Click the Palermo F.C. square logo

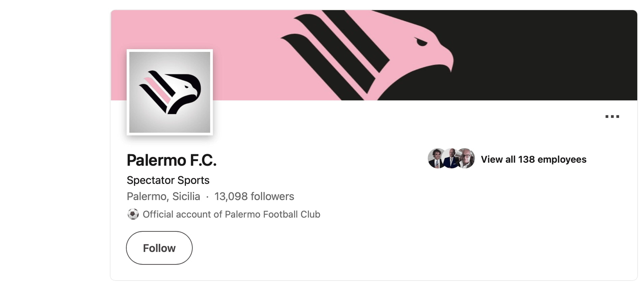point(169,92)
